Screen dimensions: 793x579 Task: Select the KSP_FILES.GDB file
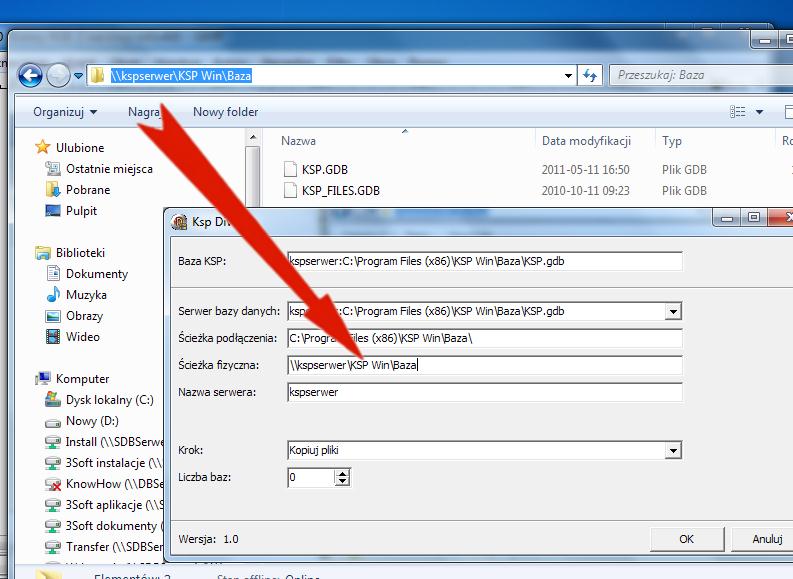(341, 191)
